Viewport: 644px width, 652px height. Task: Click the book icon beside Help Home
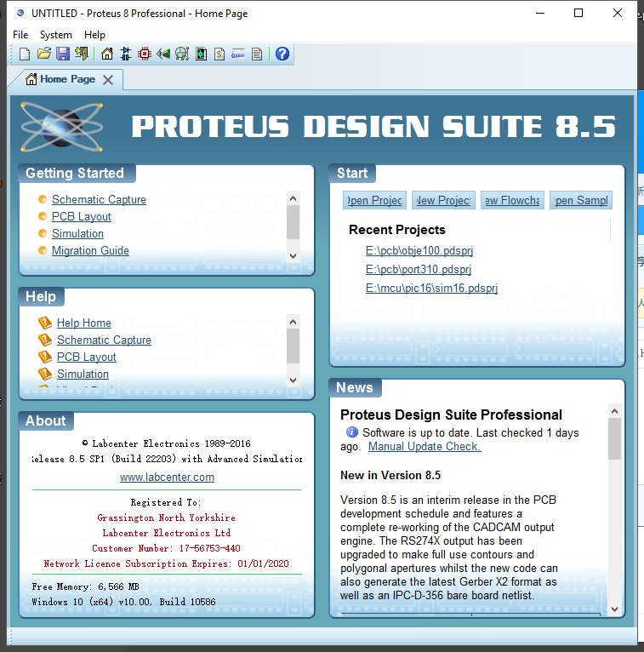(x=45, y=323)
